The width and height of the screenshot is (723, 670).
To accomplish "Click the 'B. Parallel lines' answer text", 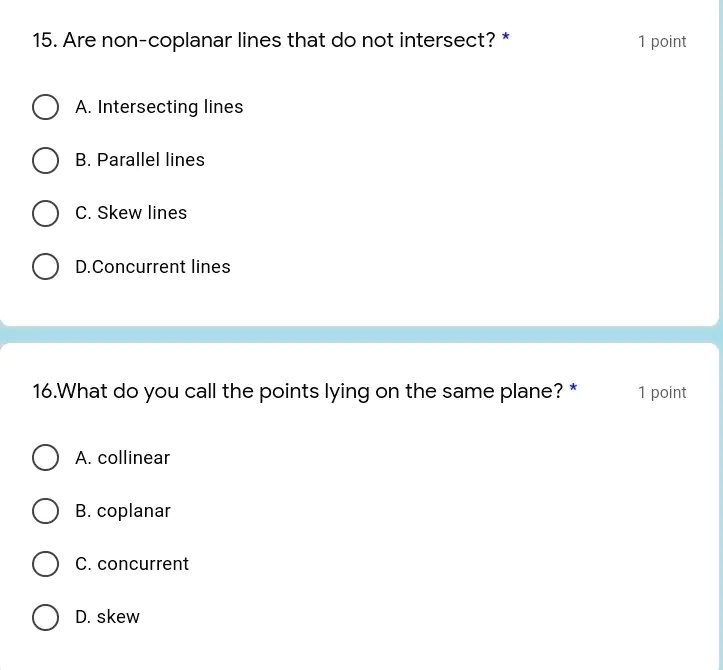I will click(x=140, y=160).
